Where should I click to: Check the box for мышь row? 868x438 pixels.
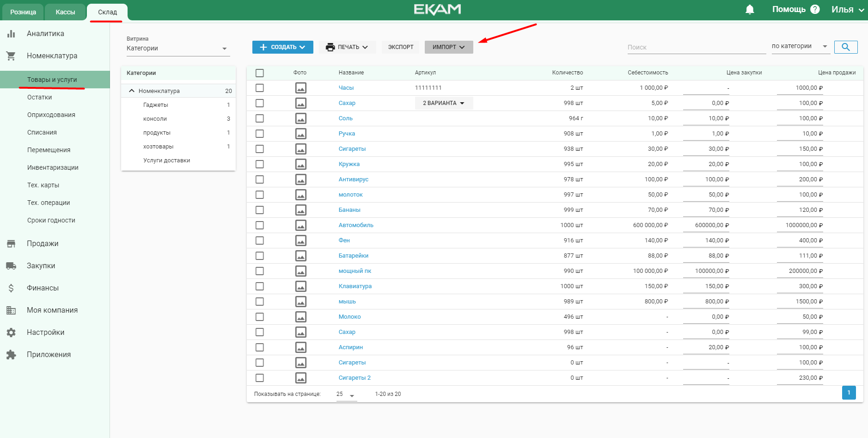260,302
